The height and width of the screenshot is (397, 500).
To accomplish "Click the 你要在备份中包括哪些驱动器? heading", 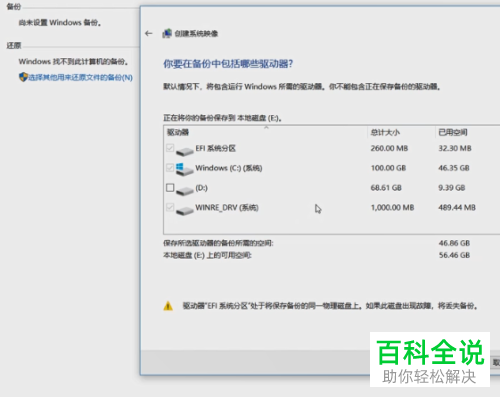I will (228, 64).
